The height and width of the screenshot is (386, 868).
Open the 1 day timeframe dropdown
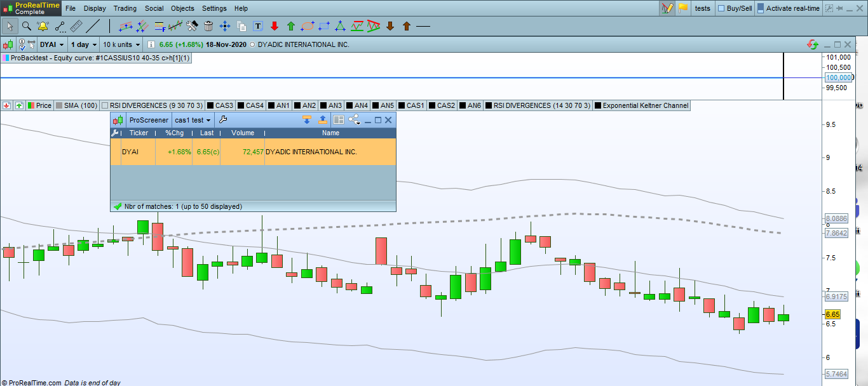pyautogui.click(x=84, y=44)
